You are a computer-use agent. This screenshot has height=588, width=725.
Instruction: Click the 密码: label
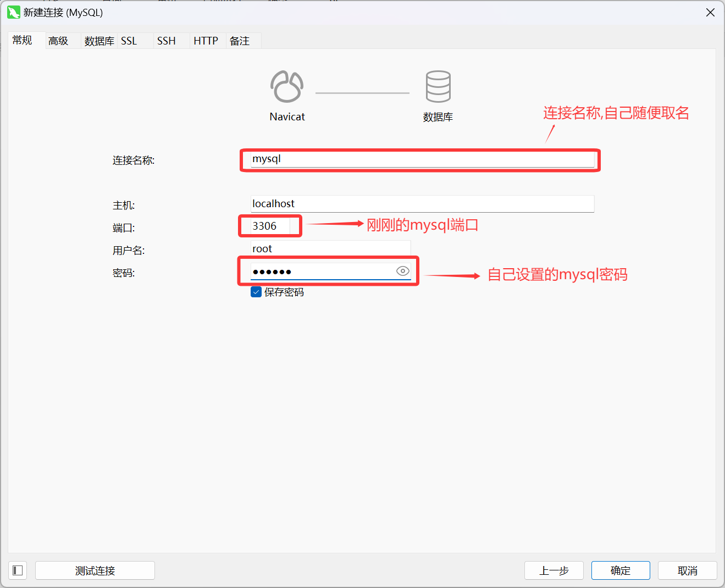124,273
